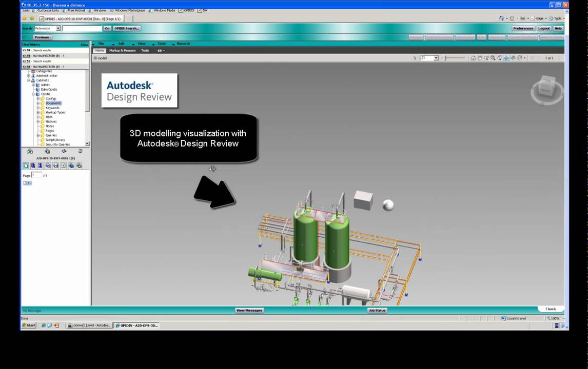Click the Go search button
The image size is (588, 369).
[x=107, y=29]
